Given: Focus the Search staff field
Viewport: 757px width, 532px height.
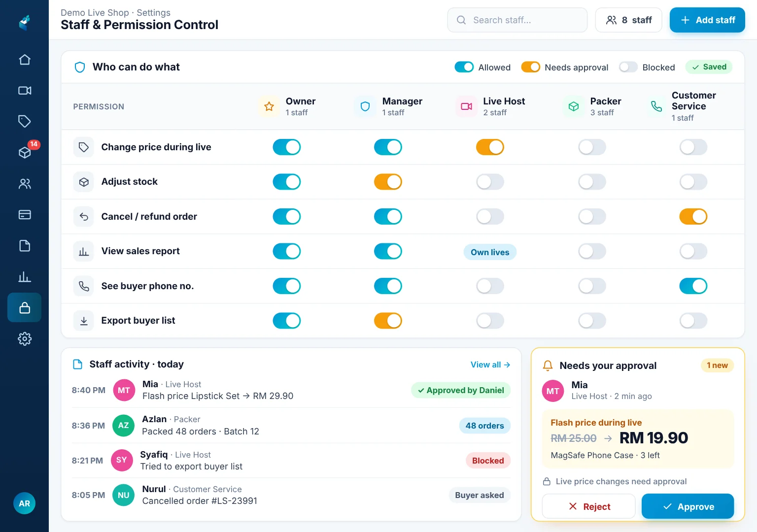Looking at the screenshot, I should [x=517, y=20].
